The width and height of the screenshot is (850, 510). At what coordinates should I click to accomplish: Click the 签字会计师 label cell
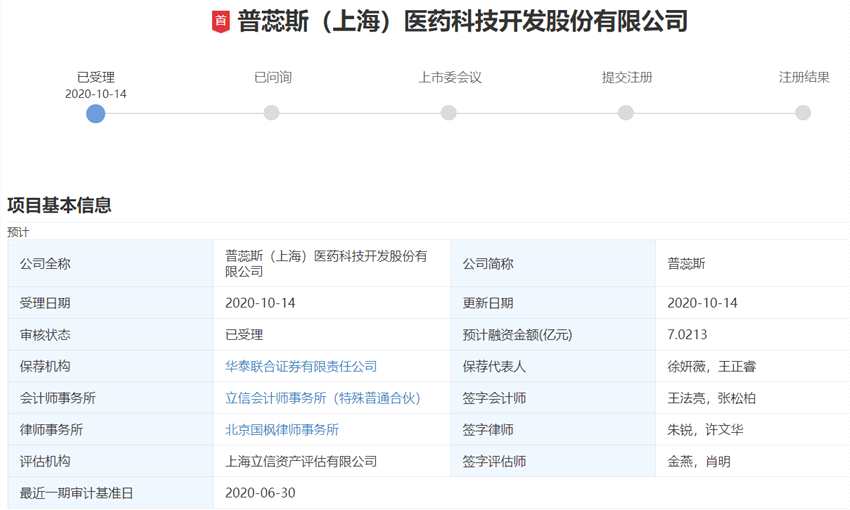[x=553, y=398]
